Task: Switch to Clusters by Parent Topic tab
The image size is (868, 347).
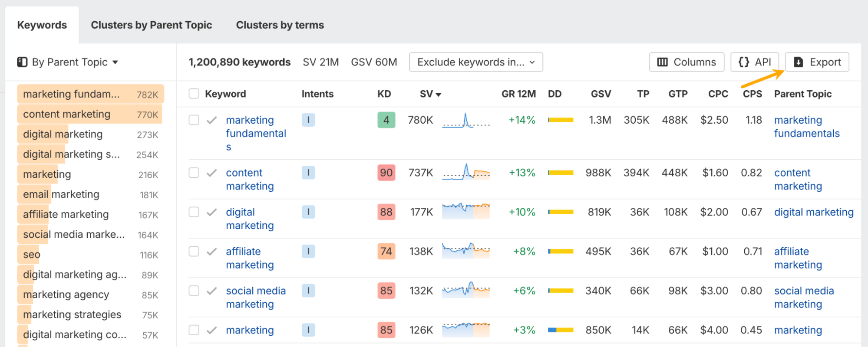Action: point(151,25)
